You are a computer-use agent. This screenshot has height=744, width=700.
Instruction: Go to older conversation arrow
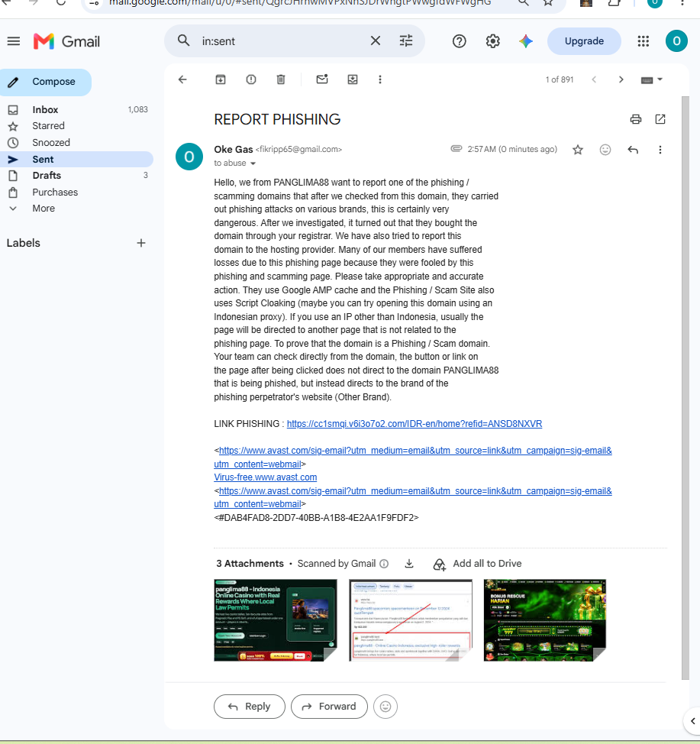(x=621, y=79)
